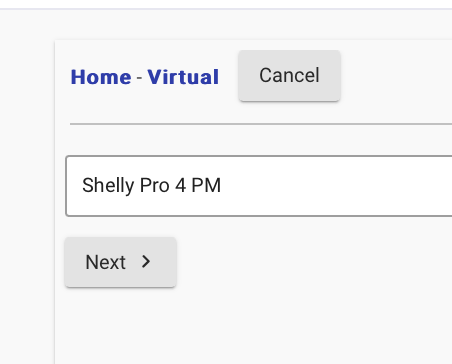Navigate back to Home via the blue heading
The height and width of the screenshot is (364, 452).
click(x=101, y=77)
